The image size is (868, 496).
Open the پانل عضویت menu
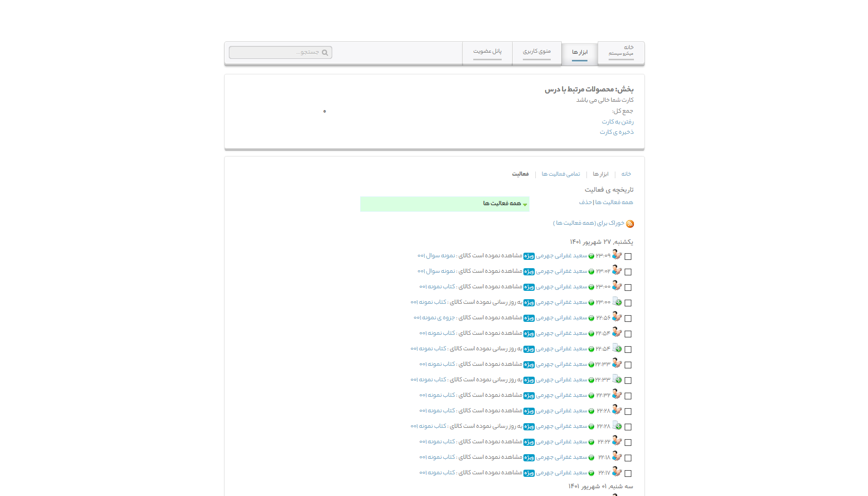pos(487,52)
